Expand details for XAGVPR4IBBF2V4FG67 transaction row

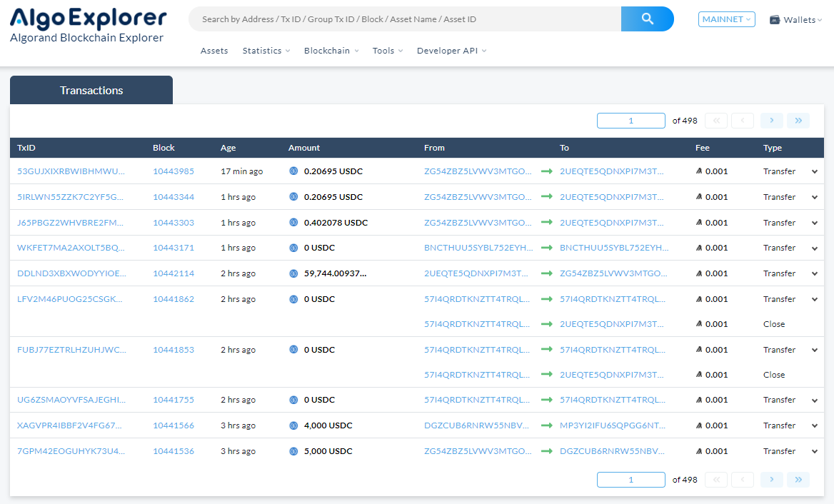coord(814,426)
